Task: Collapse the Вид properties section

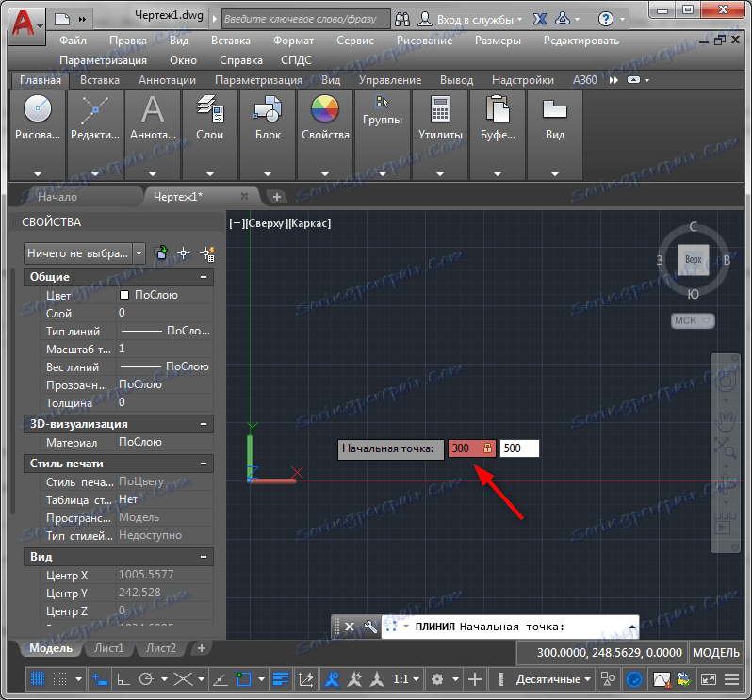Action: click(x=204, y=557)
